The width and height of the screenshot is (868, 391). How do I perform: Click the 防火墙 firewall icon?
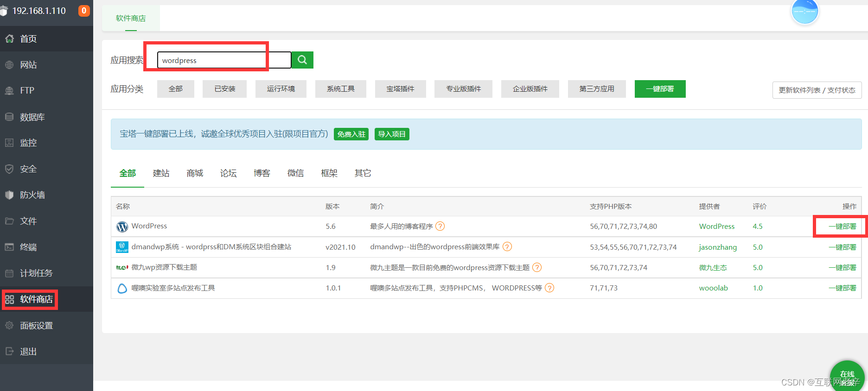(10, 195)
